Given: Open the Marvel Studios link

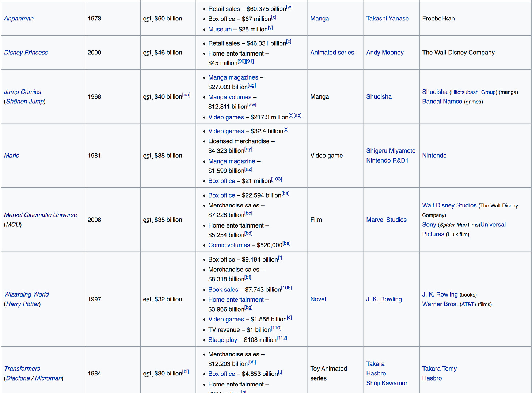Looking at the screenshot, I should point(387,220).
